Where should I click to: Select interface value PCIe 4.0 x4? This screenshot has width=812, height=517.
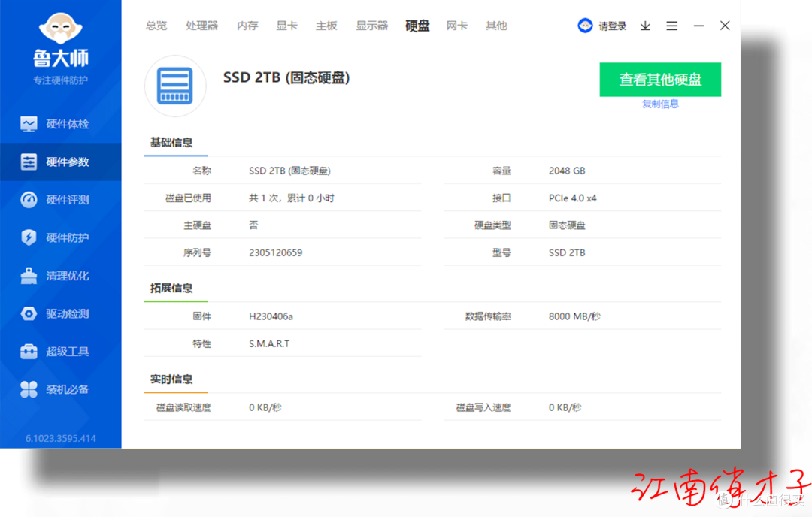(573, 198)
